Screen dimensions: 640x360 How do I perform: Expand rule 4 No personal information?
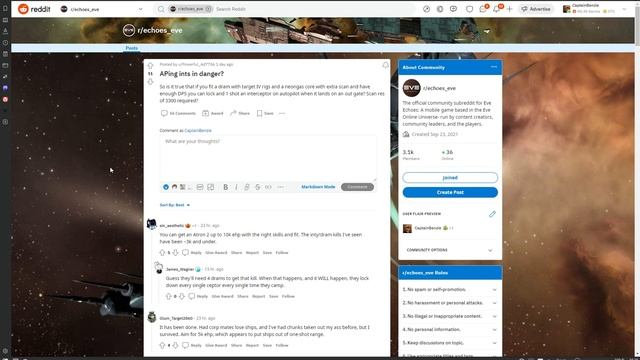click(x=450, y=329)
